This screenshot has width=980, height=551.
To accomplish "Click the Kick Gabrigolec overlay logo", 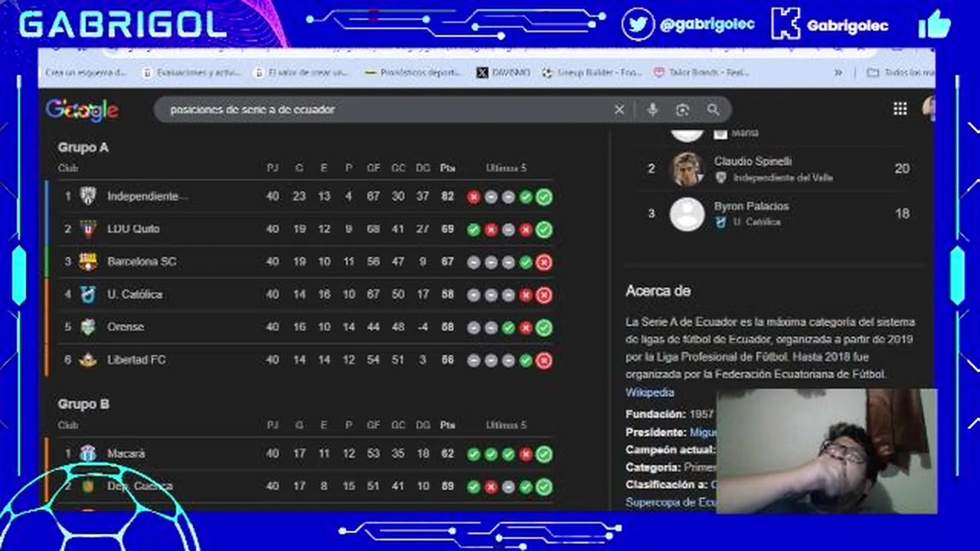I will click(785, 24).
